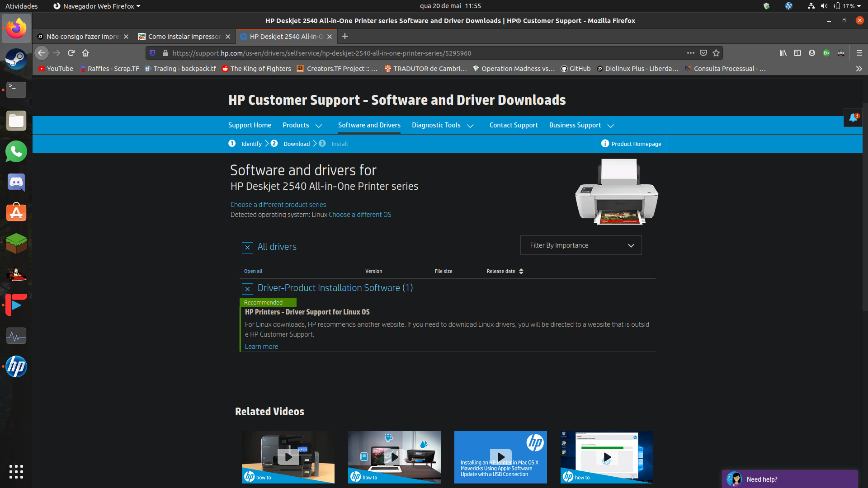Play the Mac OS X printer video
The width and height of the screenshot is (868, 488).
500,457
